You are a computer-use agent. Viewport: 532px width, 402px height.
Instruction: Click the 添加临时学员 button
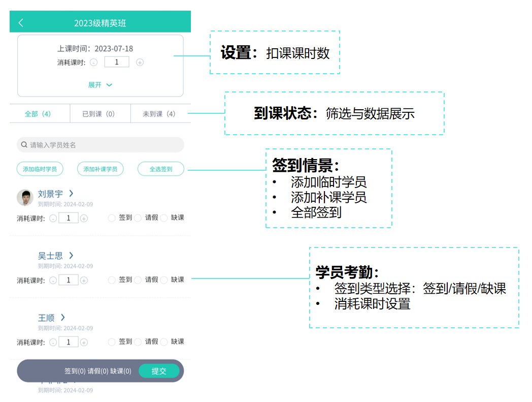[x=40, y=169]
